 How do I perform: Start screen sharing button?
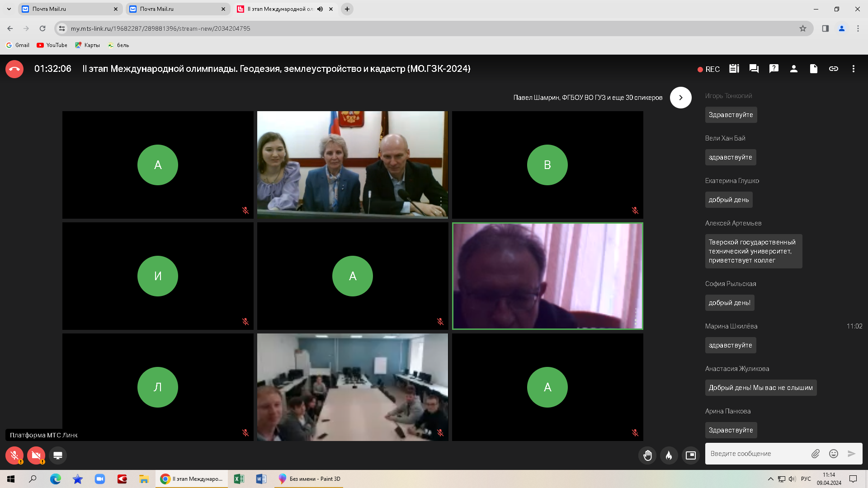(x=58, y=455)
